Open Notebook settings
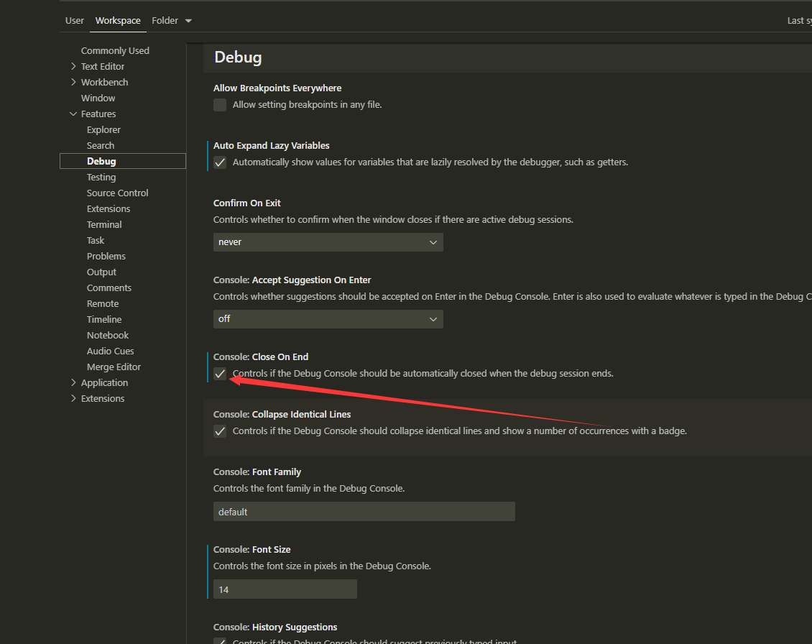 click(x=108, y=335)
